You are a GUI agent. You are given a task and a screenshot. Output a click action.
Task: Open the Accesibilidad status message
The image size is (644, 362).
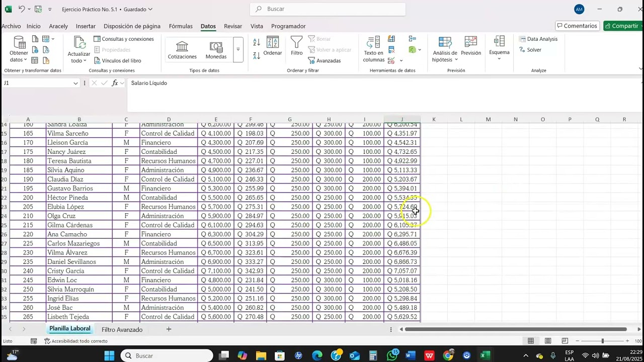click(x=76, y=341)
